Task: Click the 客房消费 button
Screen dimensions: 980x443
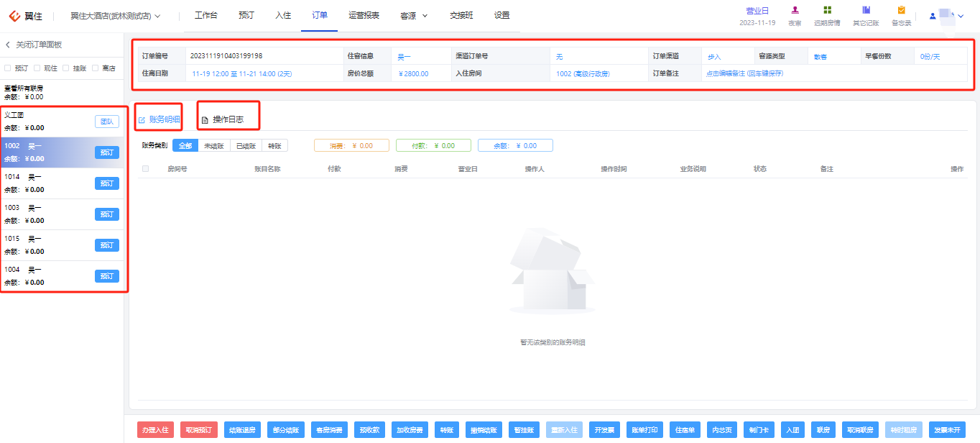Action: pyautogui.click(x=329, y=430)
